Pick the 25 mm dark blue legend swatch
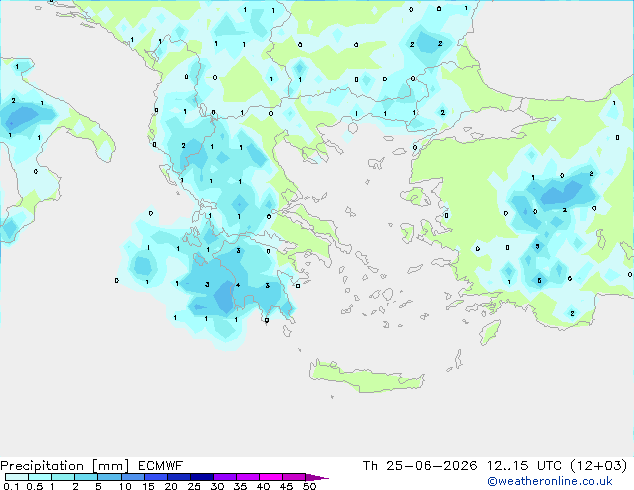The height and width of the screenshot is (490, 634). point(201,477)
